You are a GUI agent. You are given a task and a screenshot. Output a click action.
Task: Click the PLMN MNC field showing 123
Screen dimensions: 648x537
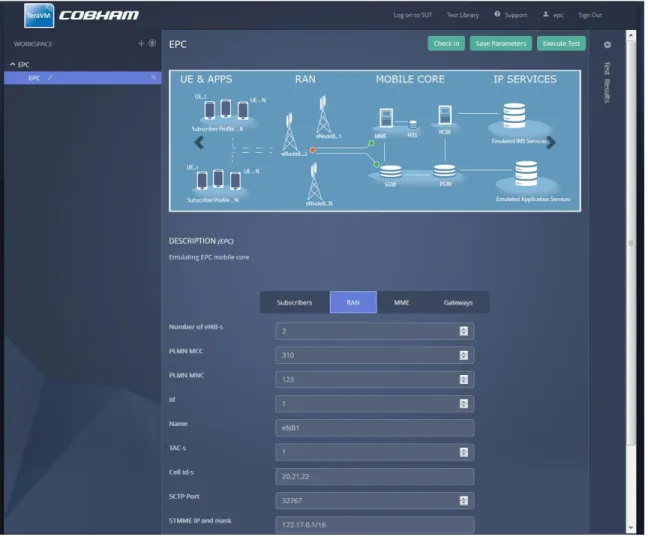point(374,379)
